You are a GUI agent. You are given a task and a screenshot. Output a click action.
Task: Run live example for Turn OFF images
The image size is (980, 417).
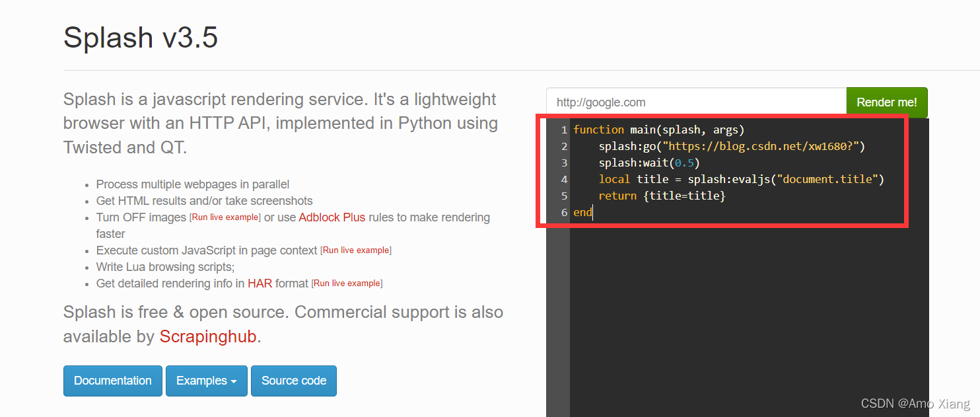coord(225,217)
